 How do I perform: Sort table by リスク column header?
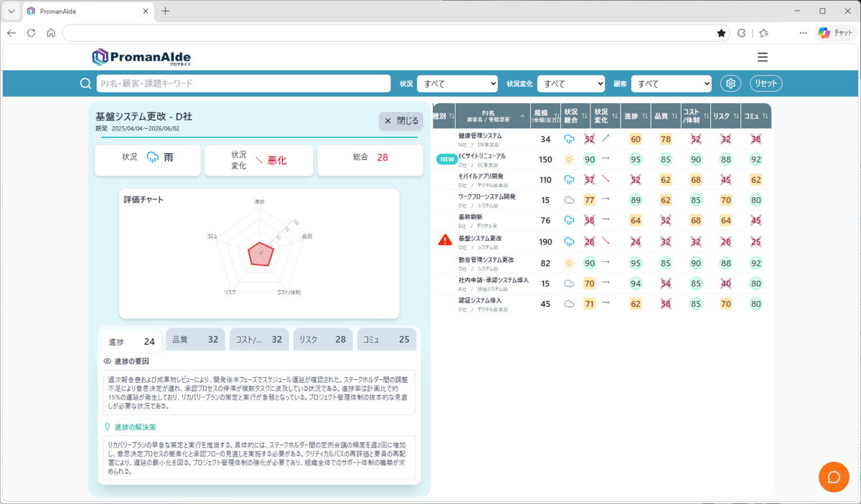(725, 115)
